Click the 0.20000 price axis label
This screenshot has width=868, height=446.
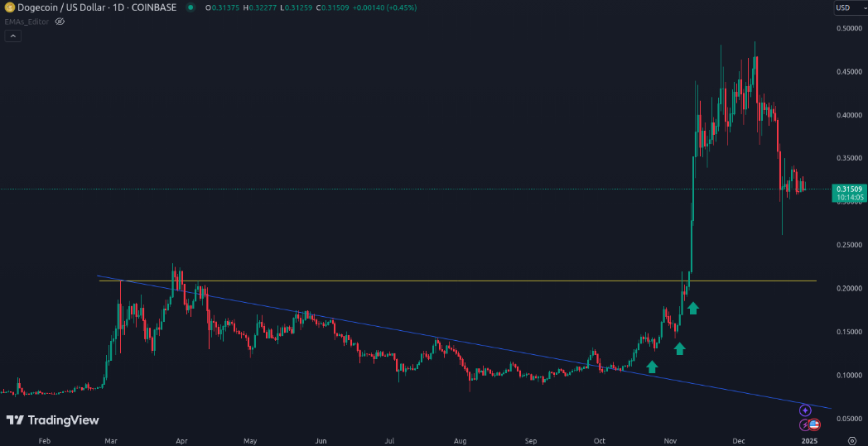click(x=849, y=288)
